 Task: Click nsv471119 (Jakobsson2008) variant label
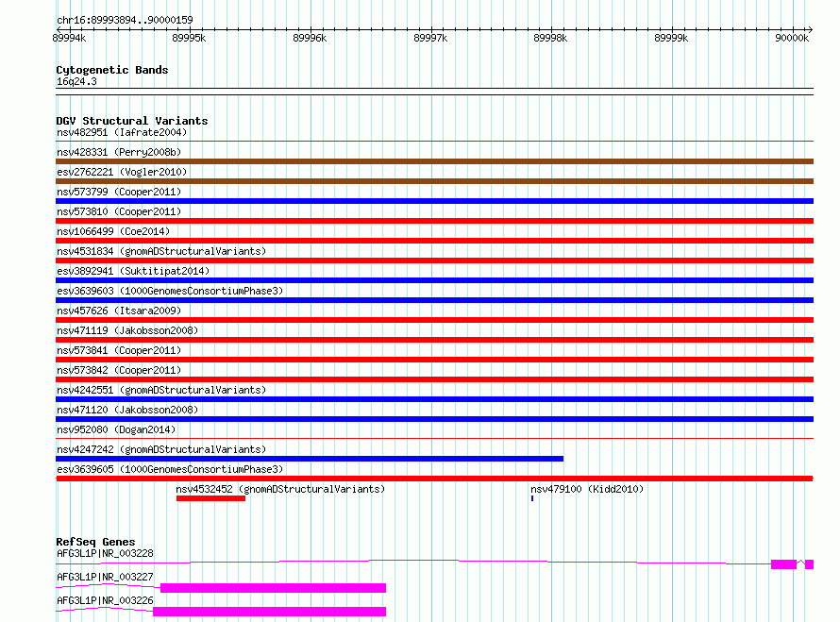click(127, 330)
